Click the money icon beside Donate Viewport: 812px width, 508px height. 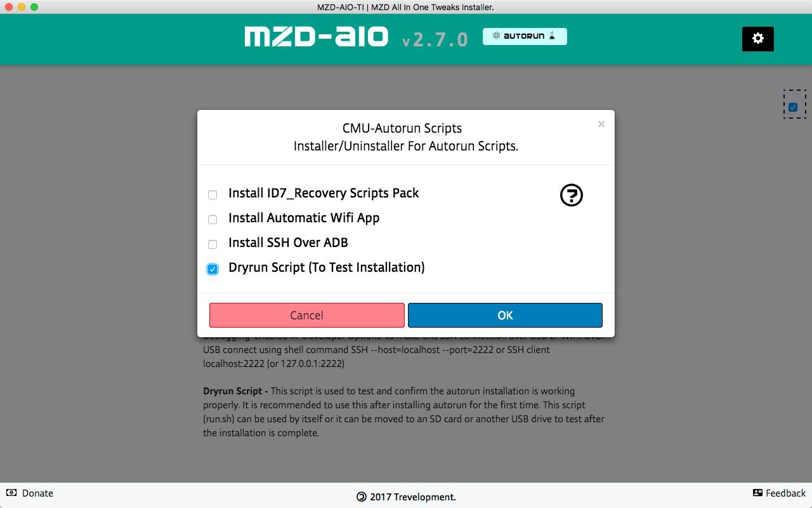11,493
